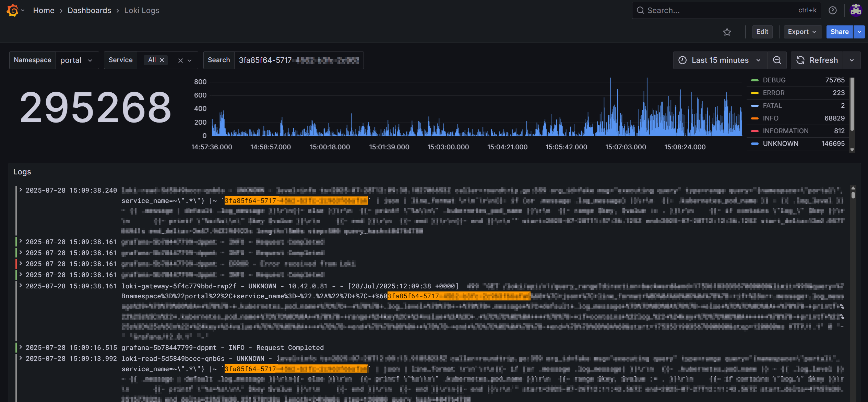Screen dimensions: 868x402
Task: Toggle the DEBUG series in legend
Action: pyautogui.click(x=774, y=80)
